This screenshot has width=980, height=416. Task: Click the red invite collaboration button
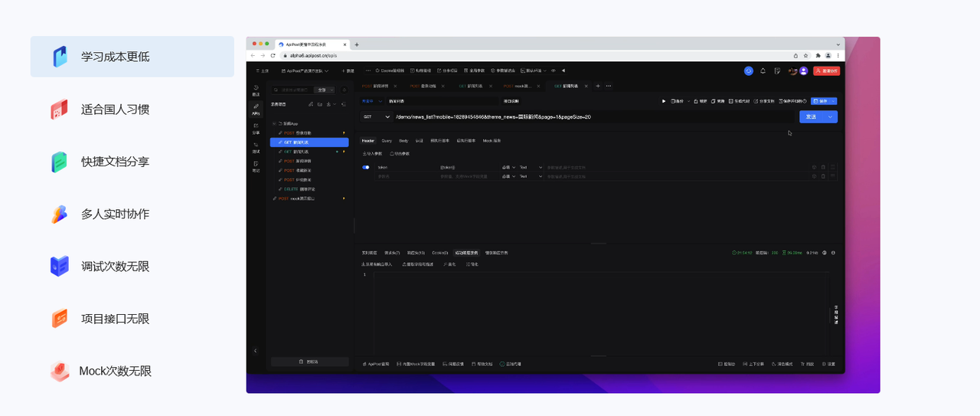coord(827,70)
